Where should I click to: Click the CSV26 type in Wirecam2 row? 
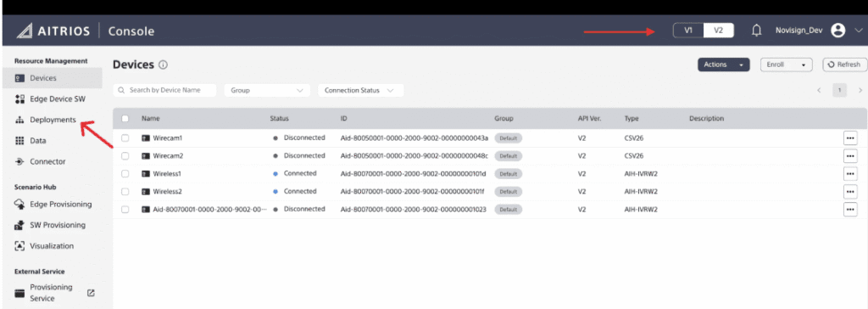click(634, 156)
